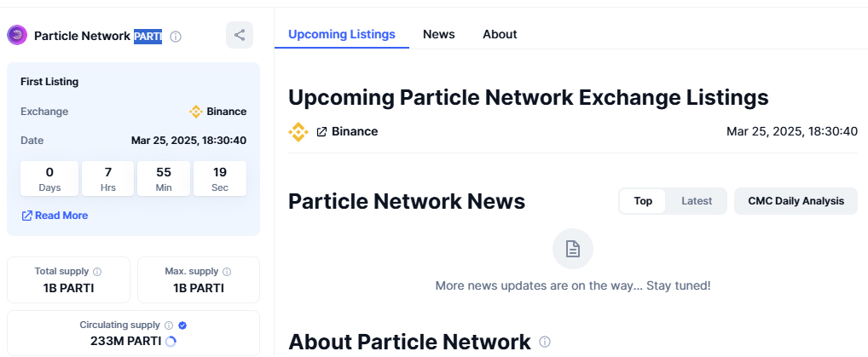Go to the About tab
The image size is (868, 357).
point(500,34)
